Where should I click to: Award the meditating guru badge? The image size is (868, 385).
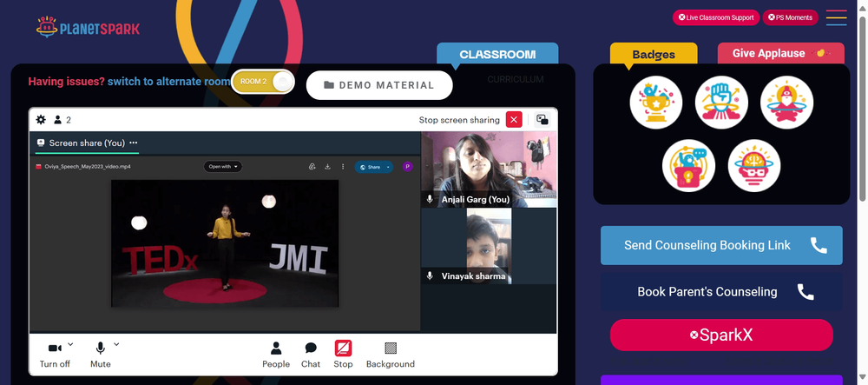(x=786, y=103)
